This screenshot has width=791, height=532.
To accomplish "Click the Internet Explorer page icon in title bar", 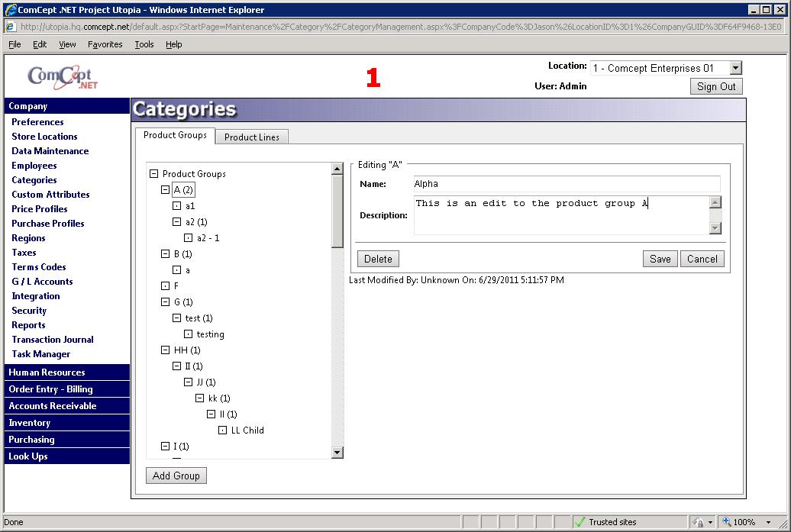I will click(11, 10).
